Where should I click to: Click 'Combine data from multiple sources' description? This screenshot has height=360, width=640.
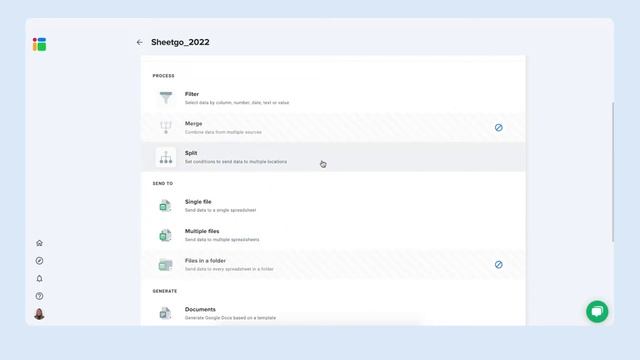point(223,132)
